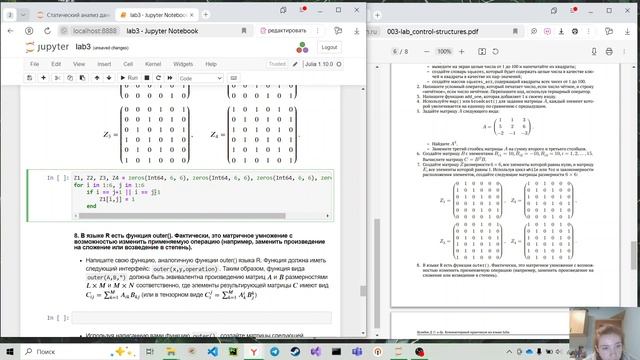Screen dimensions: 640x360
Task: Open the View menu in Jupyter
Action: point(79,64)
